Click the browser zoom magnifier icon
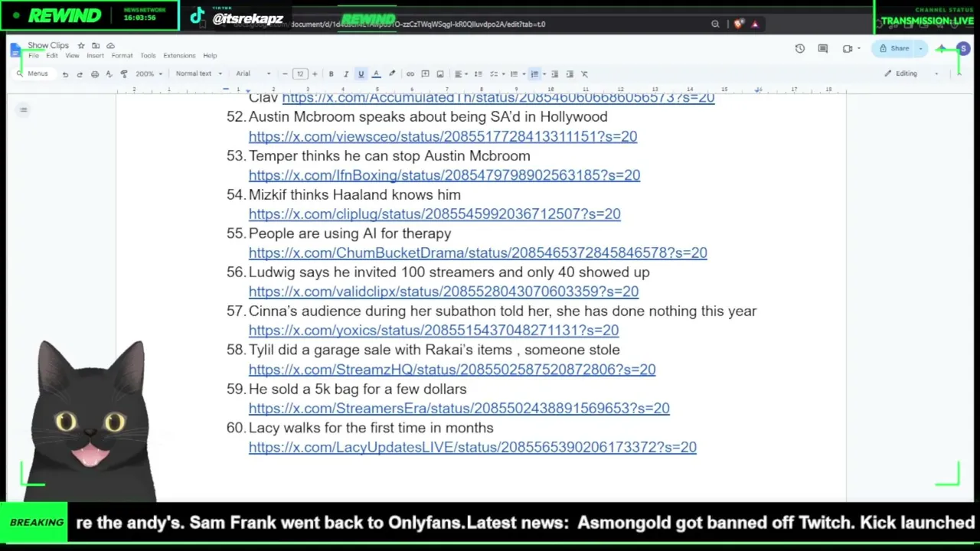The image size is (980, 551). coord(715,24)
